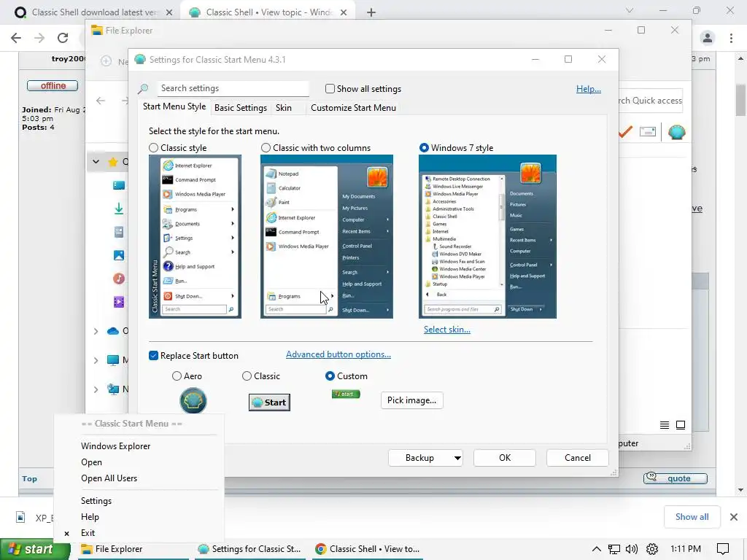Image resolution: width=747 pixels, height=560 pixels.
Task: Click the volume speaker icon in system tray
Action: (x=632, y=549)
